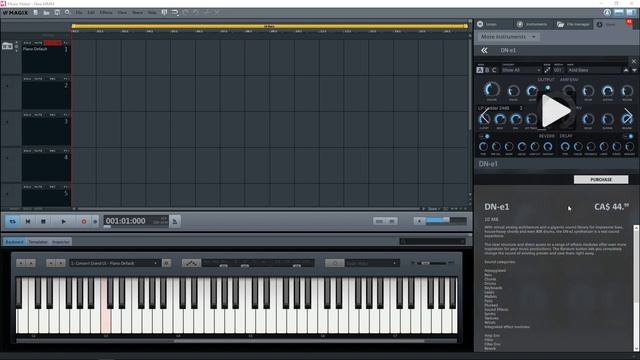Open the keyboard instrument preset dropdown

click(114, 263)
